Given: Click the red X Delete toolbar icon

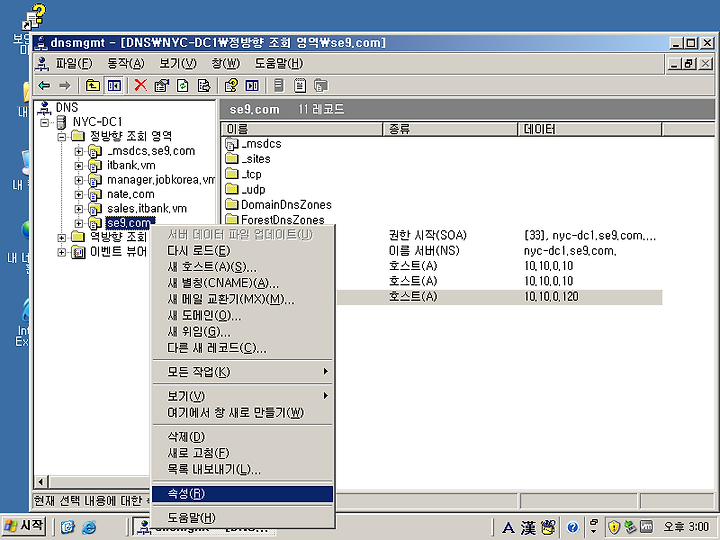Looking at the screenshot, I should [141, 85].
